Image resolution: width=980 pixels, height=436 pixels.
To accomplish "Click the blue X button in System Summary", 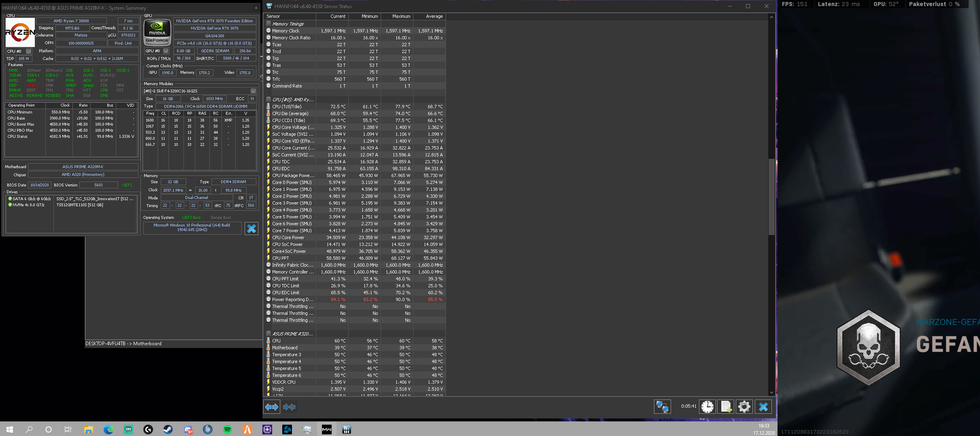I will point(251,229).
